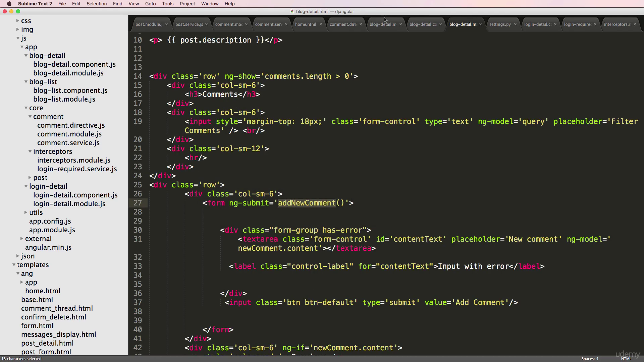The width and height of the screenshot is (644, 362).
Task: Close the post.service.js tab
Action: pyautogui.click(x=206, y=24)
